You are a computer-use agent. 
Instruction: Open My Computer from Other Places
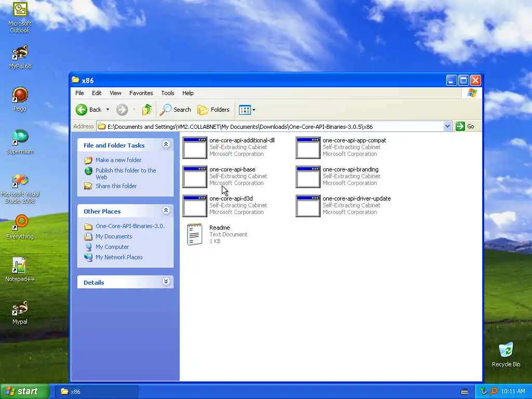[112, 247]
